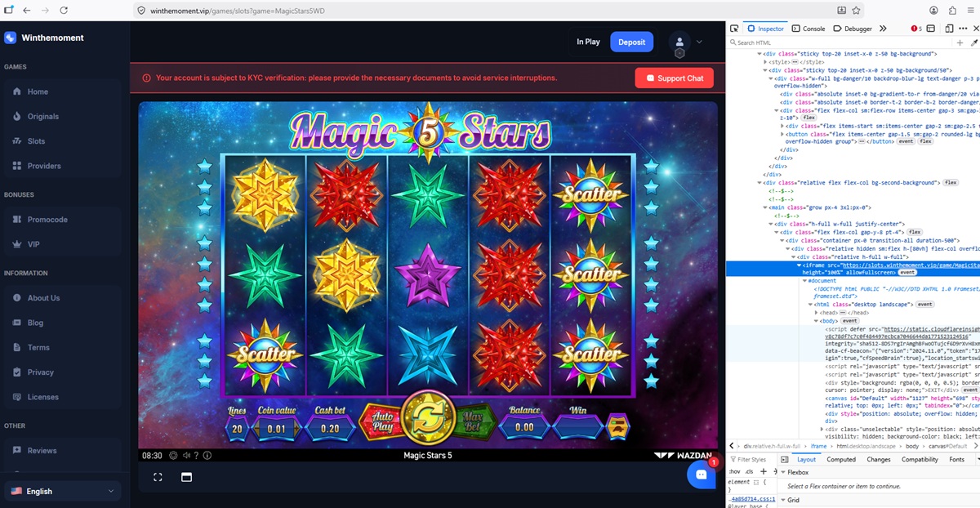
Task: Show more DevTools tabs chevron
Action: click(883, 29)
